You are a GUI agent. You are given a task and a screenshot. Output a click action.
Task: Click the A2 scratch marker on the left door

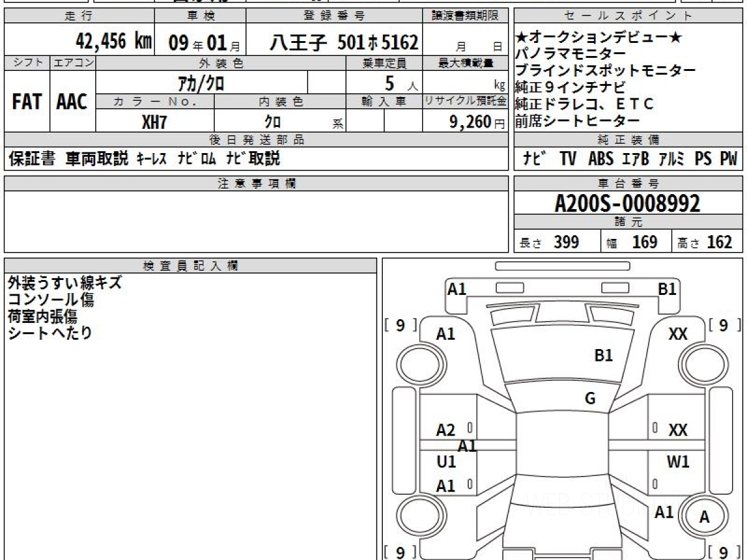click(446, 430)
